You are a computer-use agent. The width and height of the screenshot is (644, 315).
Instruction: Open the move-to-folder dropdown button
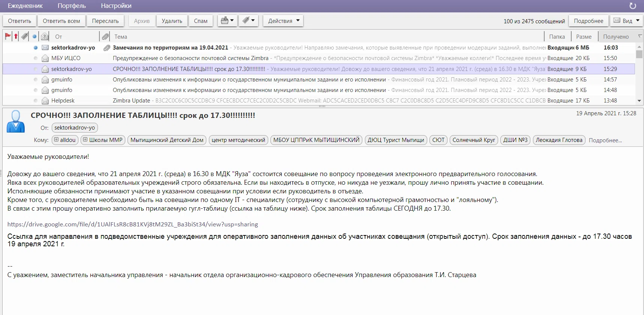(x=227, y=21)
